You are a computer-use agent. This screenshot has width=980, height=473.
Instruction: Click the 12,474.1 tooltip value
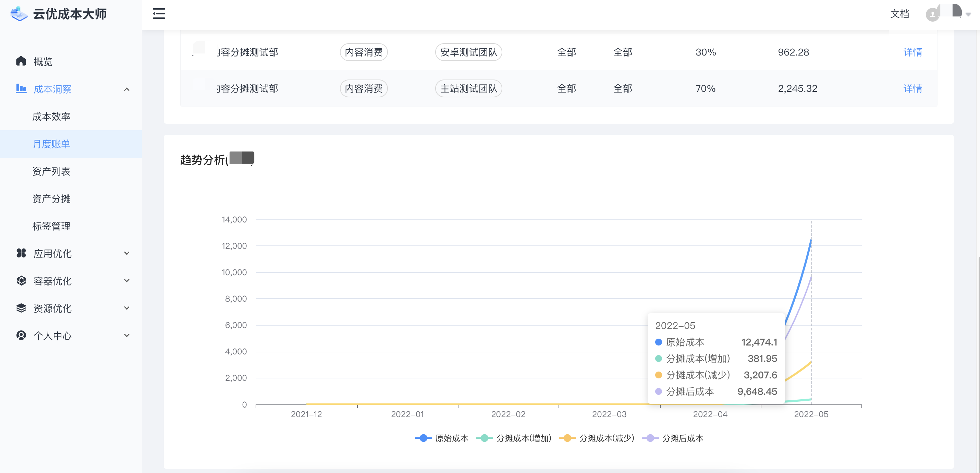(759, 342)
